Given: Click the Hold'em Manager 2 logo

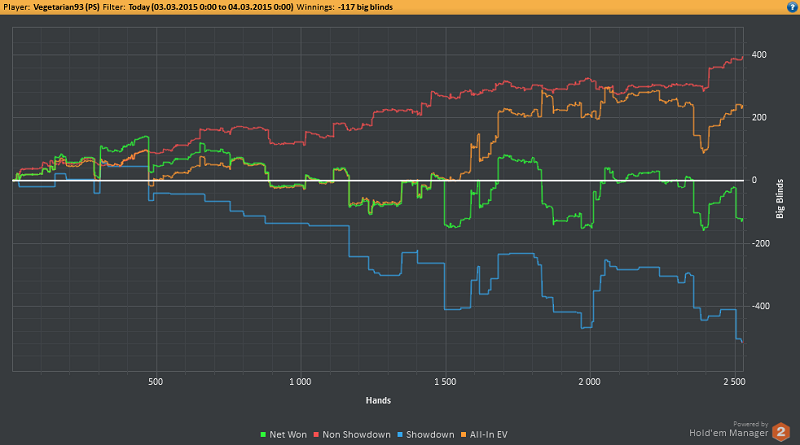Looking at the screenshot, I should coord(781,432).
